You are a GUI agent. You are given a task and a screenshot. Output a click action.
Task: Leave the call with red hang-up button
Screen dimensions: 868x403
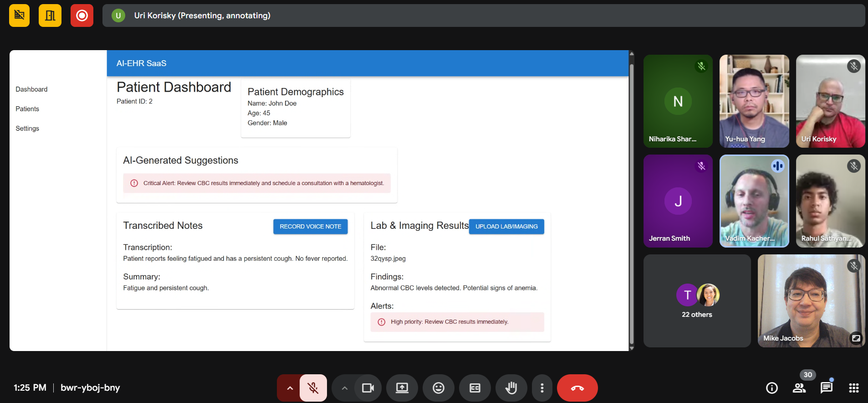click(x=577, y=388)
